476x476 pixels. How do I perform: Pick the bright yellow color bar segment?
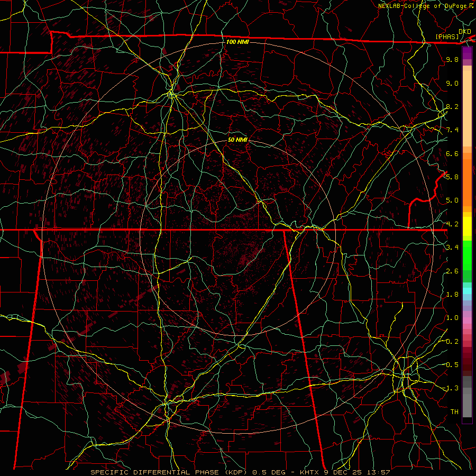click(x=467, y=226)
